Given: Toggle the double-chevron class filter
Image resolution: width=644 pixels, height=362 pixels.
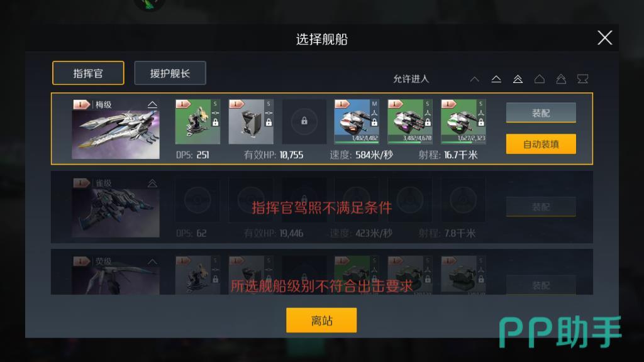Looking at the screenshot, I should pyautogui.click(x=518, y=79).
